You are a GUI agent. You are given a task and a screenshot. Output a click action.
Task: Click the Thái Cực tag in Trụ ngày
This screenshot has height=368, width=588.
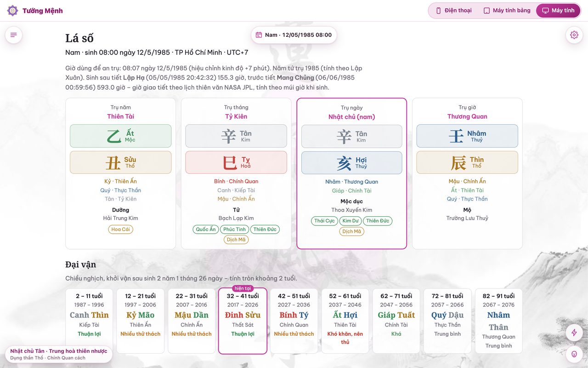tap(324, 221)
